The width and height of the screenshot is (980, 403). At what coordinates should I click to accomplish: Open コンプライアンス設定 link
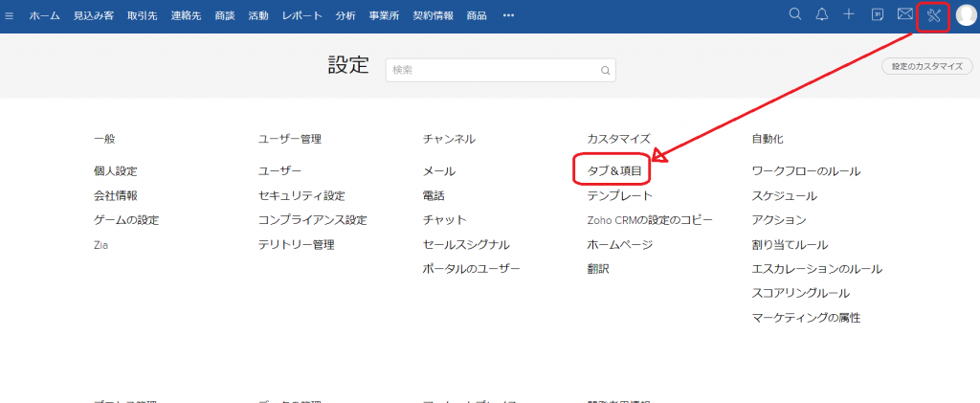[x=313, y=220]
